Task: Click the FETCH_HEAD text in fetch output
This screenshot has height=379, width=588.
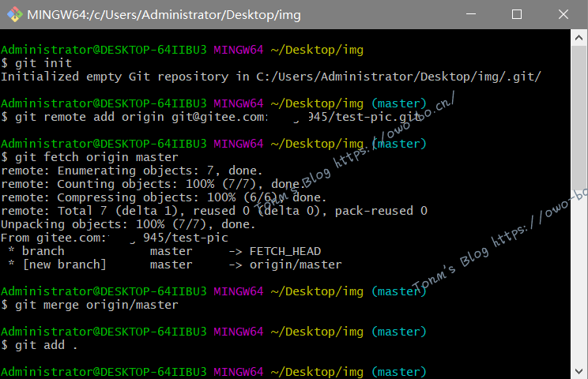Action: (285, 251)
